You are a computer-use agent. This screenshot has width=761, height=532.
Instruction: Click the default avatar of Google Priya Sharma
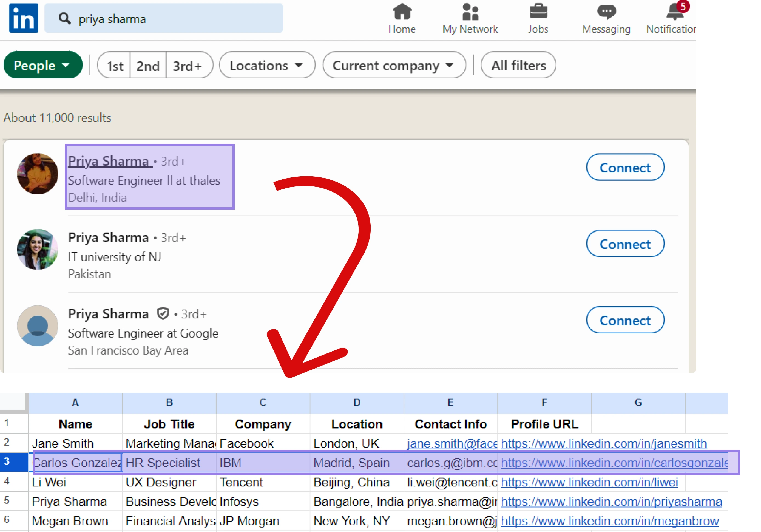pos(38,326)
